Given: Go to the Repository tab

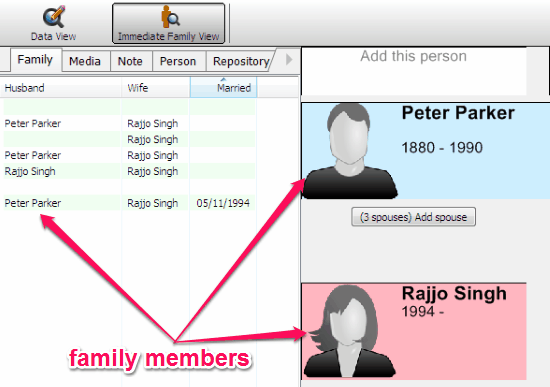Looking at the screenshot, I should 240,61.
